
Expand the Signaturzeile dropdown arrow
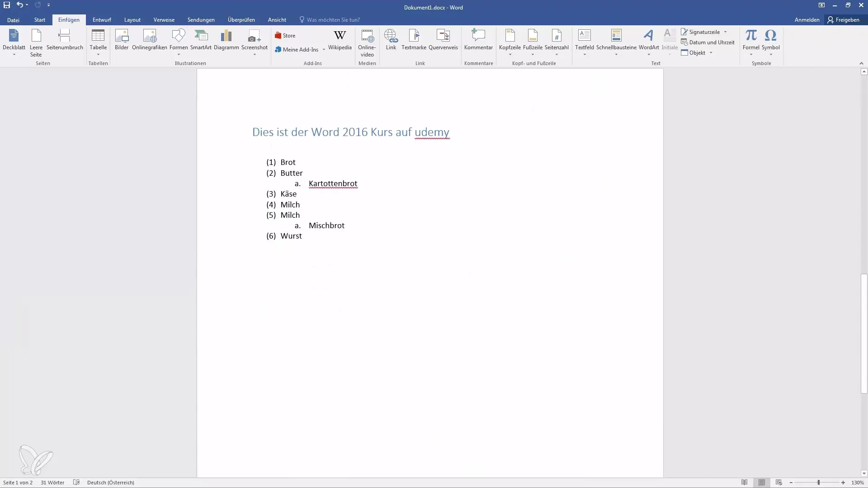tap(725, 32)
